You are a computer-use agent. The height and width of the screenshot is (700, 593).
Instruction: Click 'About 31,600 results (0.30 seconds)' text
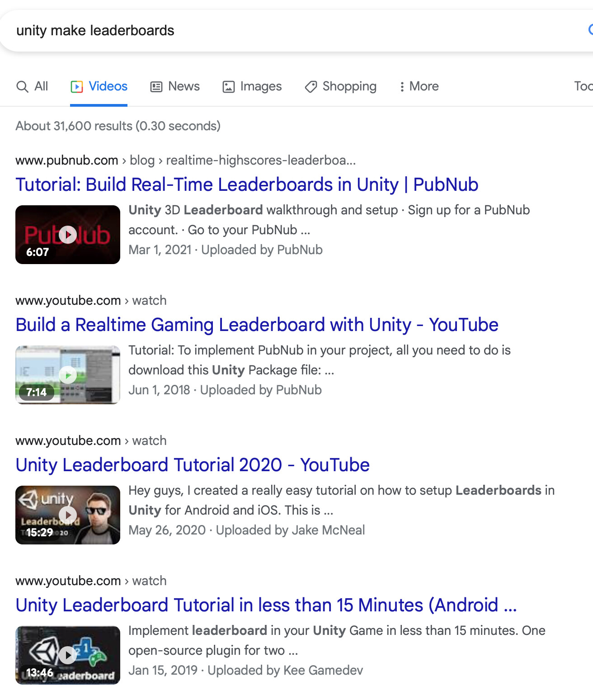tap(118, 126)
